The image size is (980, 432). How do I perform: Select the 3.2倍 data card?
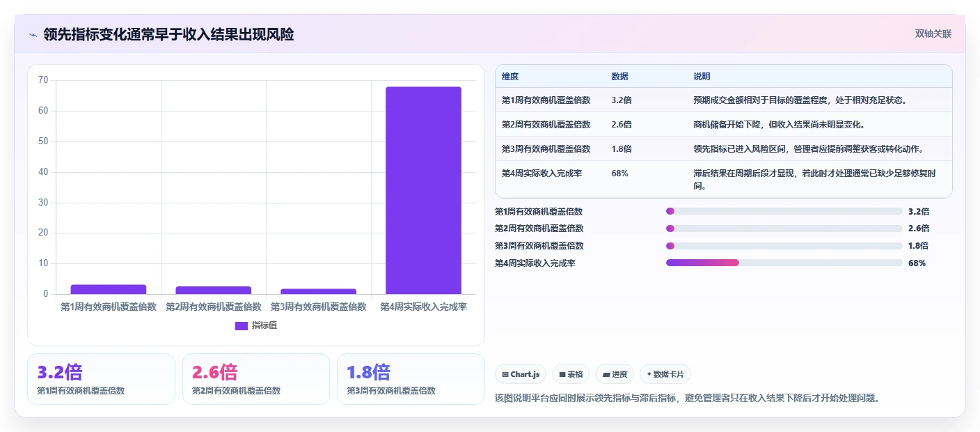pyautogui.click(x=101, y=379)
